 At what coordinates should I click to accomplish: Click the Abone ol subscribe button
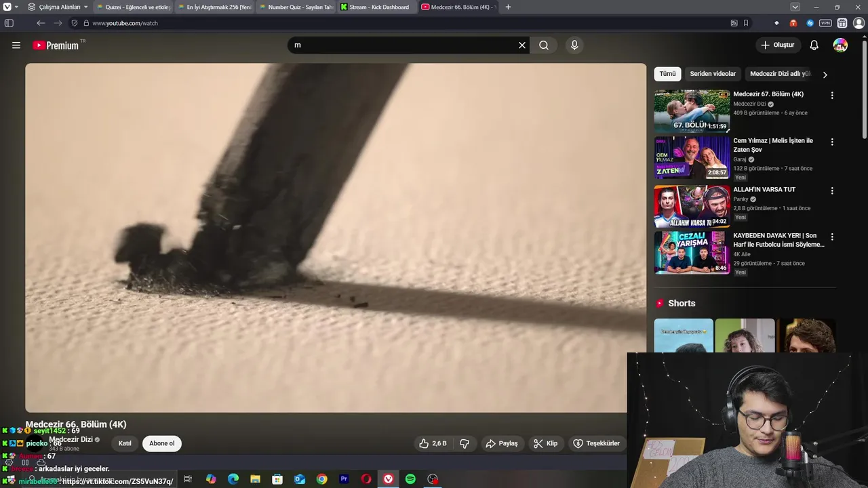click(x=162, y=443)
